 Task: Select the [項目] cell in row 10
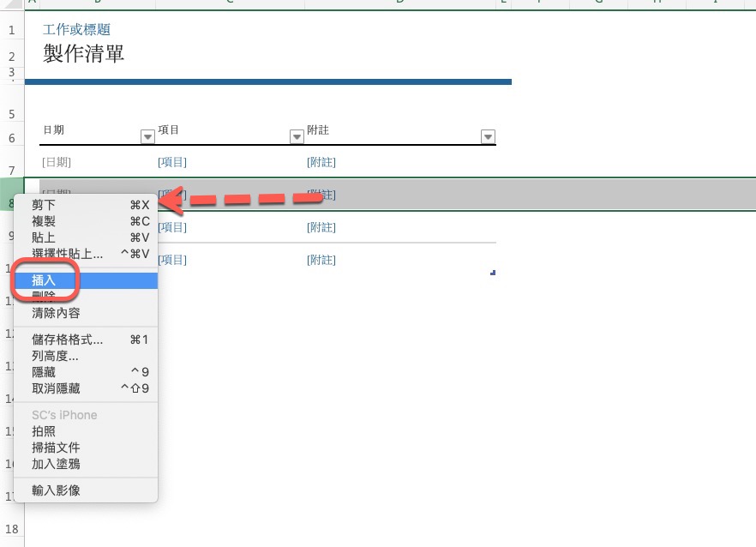(172, 260)
